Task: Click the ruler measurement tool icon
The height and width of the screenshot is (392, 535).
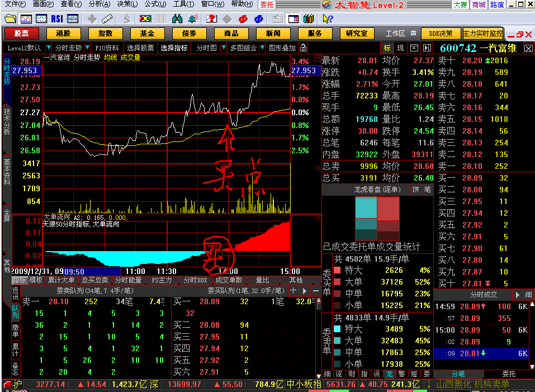Action: click(x=107, y=19)
